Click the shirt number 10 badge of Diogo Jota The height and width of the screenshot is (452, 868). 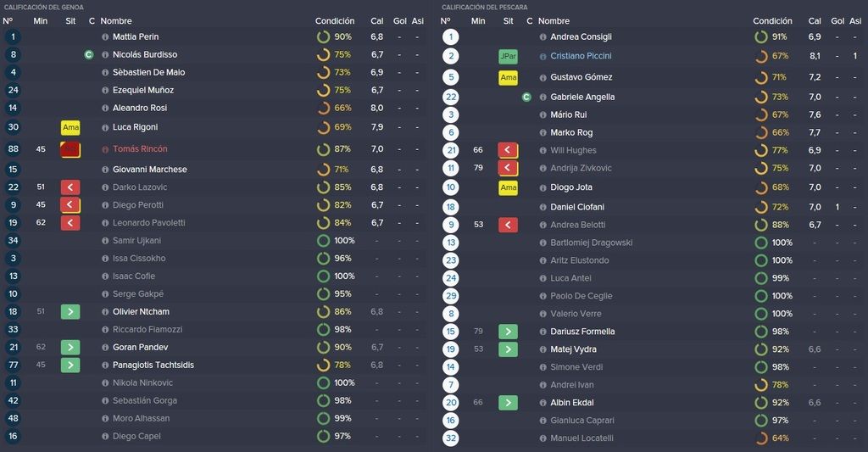click(451, 187)
